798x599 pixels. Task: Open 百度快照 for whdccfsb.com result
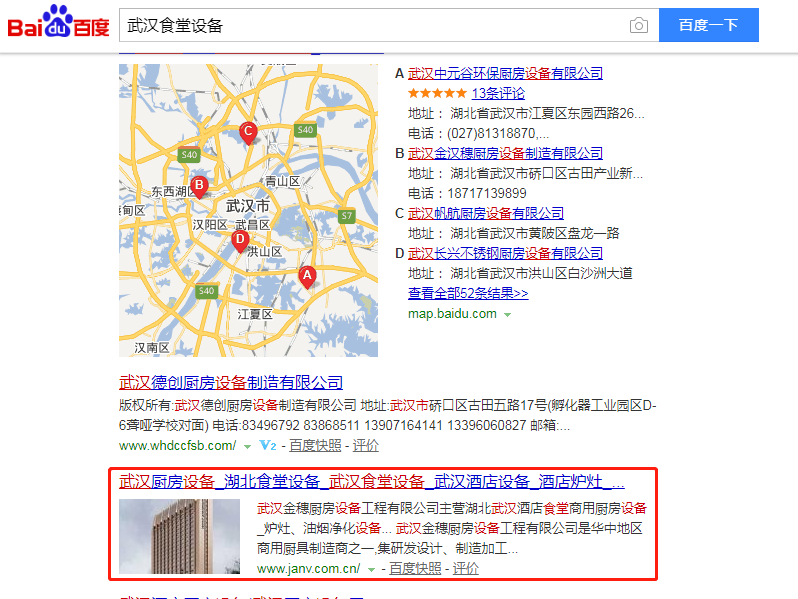(315, 446)
